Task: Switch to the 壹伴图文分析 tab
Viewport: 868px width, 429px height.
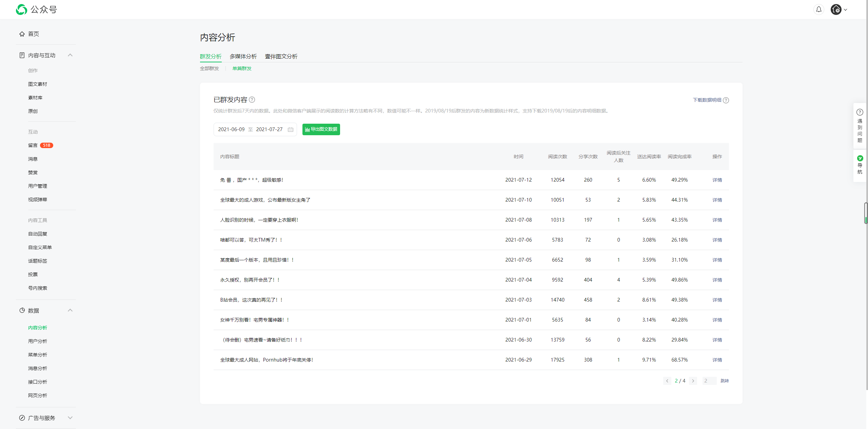Action: click(x=281, y=57)
